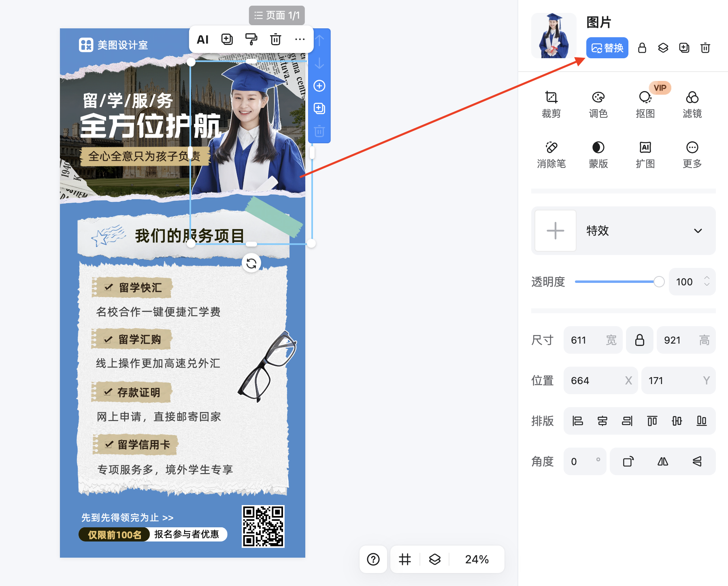Open the 调色 color adjustment tool
Image resolution: width=728 pixels, height=586 pixels.
[598, 103]
